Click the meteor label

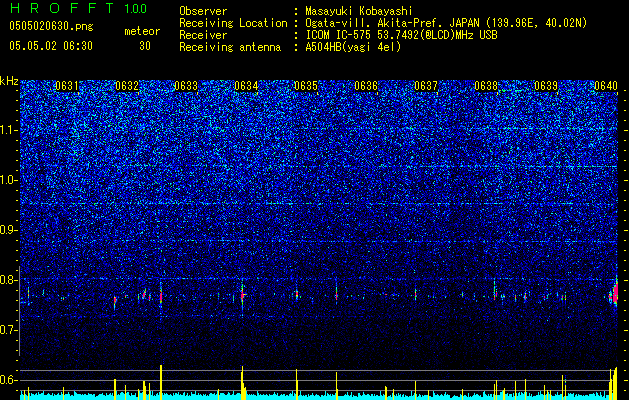click(142, 31)
